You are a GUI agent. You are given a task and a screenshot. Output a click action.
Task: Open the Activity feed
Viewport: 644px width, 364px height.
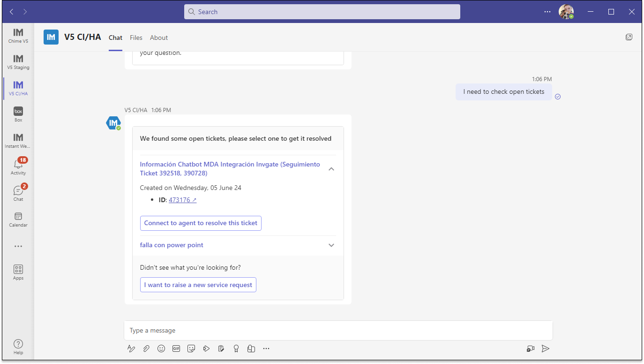(x=18, y=167)
